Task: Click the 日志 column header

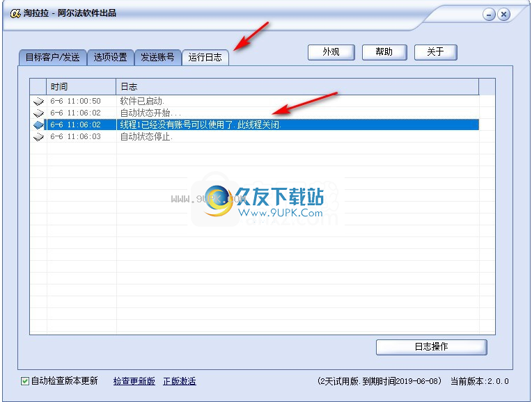Action: pos(297,87)
